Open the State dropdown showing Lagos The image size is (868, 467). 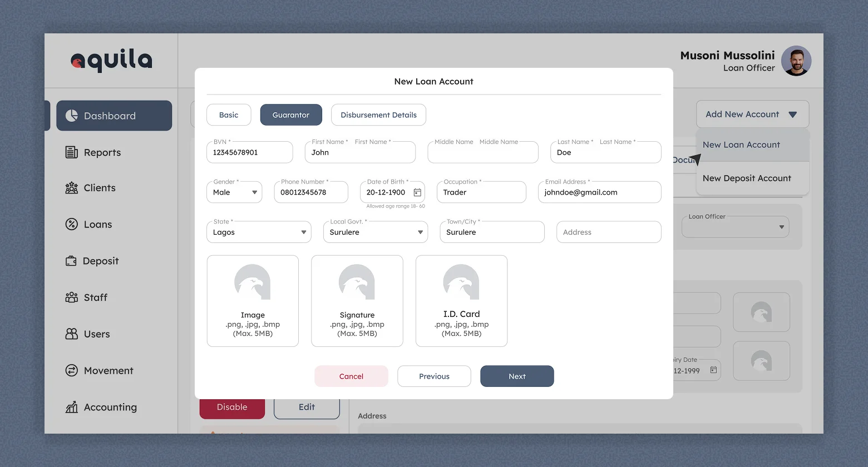[x=304, y=232]
